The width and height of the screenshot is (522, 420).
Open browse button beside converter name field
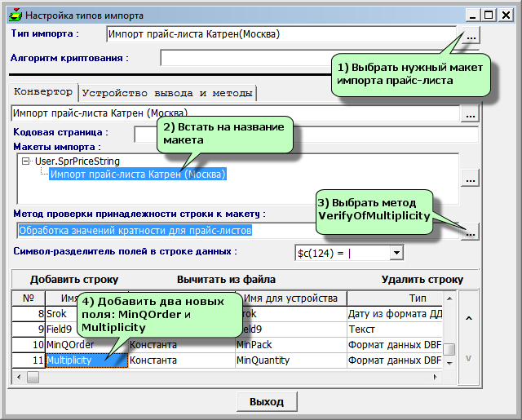tap(470, 114)
